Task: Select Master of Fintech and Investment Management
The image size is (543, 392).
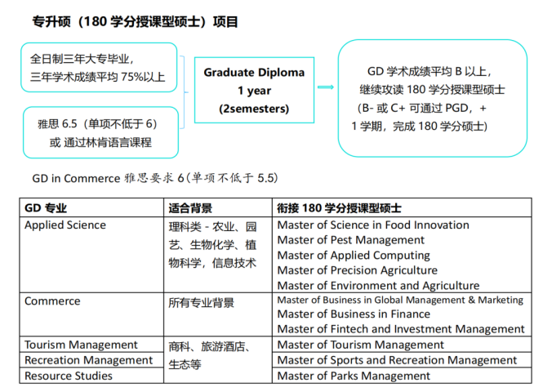Action: [x=401, y=329]
